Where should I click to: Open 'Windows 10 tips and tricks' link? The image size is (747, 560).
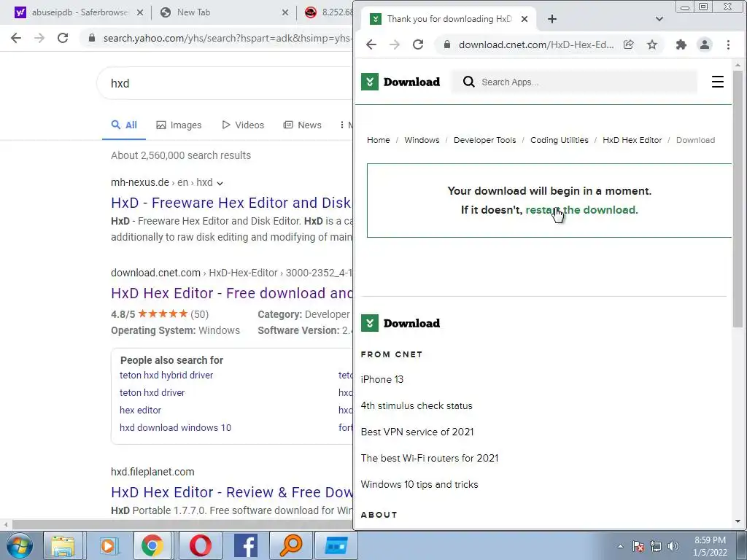point(419,484)
